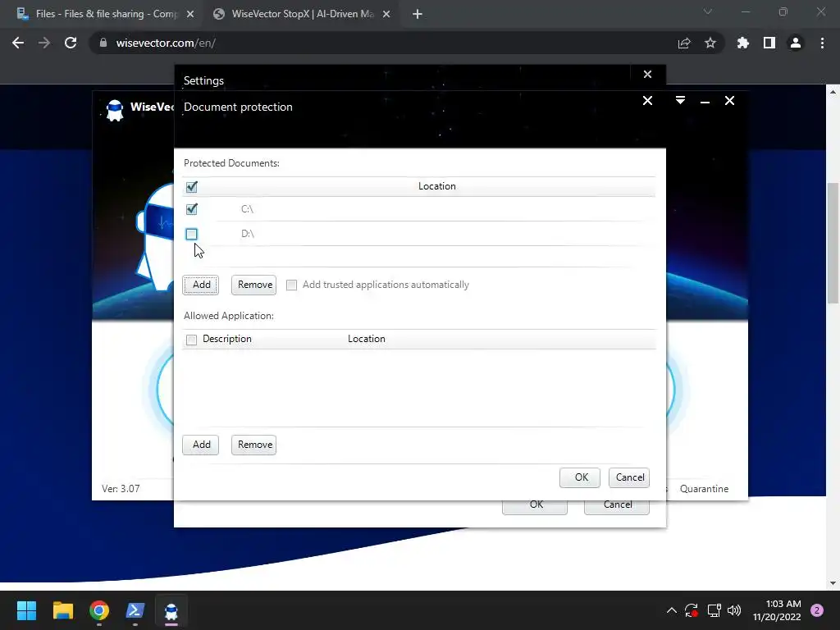Click Remove under Allowed Application list

254,445
